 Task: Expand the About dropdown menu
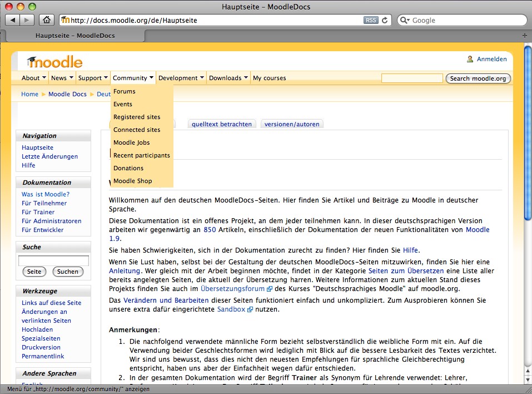pos(33,78)
